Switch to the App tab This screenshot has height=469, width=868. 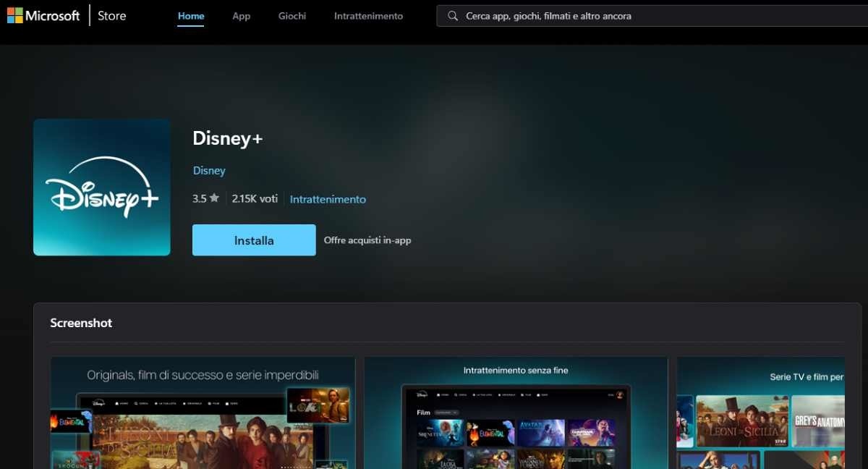242,16
